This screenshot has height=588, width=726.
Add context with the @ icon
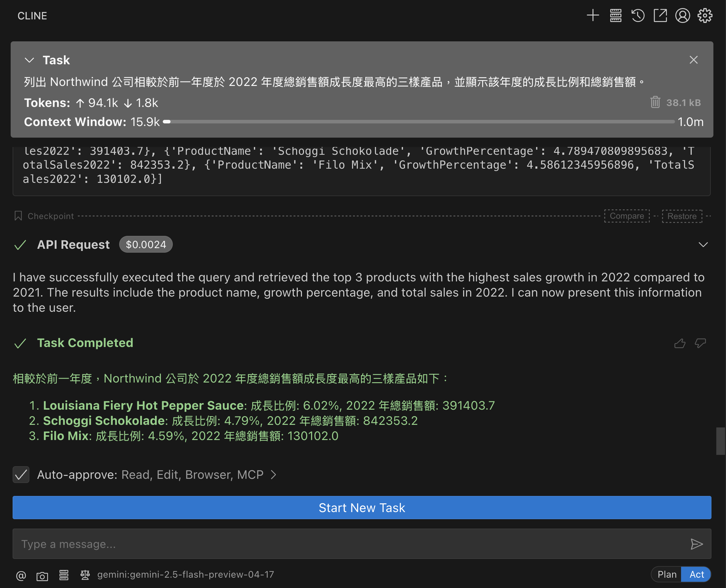coord(21,575)
